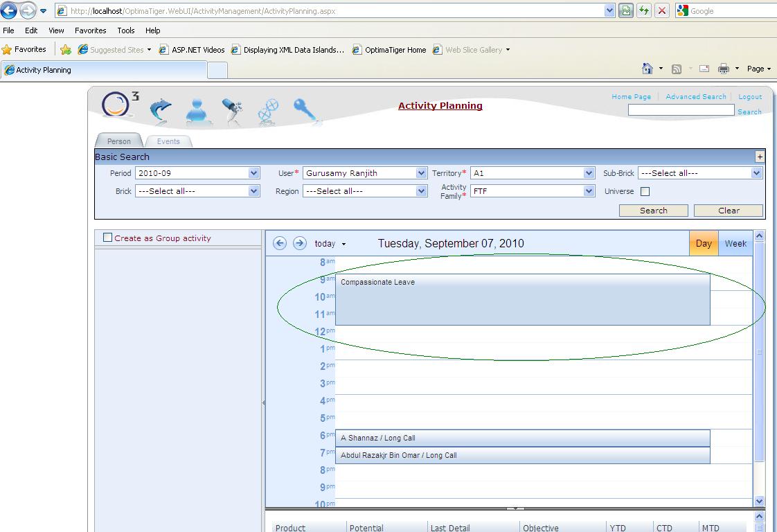Open Web Slice Gallery bookmark

(x=471, y=50)
